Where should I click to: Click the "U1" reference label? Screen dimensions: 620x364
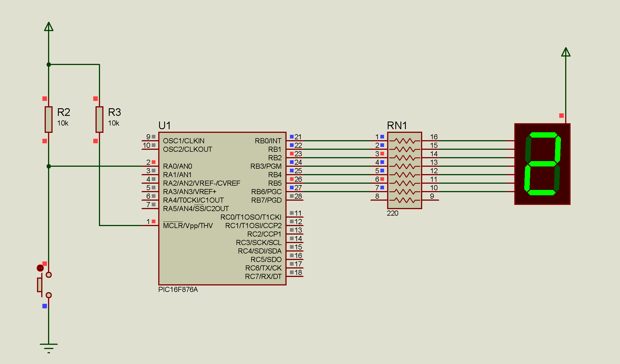pos(164,125)
